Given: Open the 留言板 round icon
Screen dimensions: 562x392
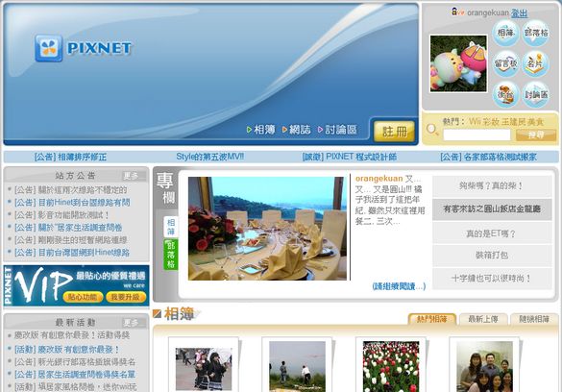Looking at the screenshot, I should pyautogui.click(x=505, y=63).
